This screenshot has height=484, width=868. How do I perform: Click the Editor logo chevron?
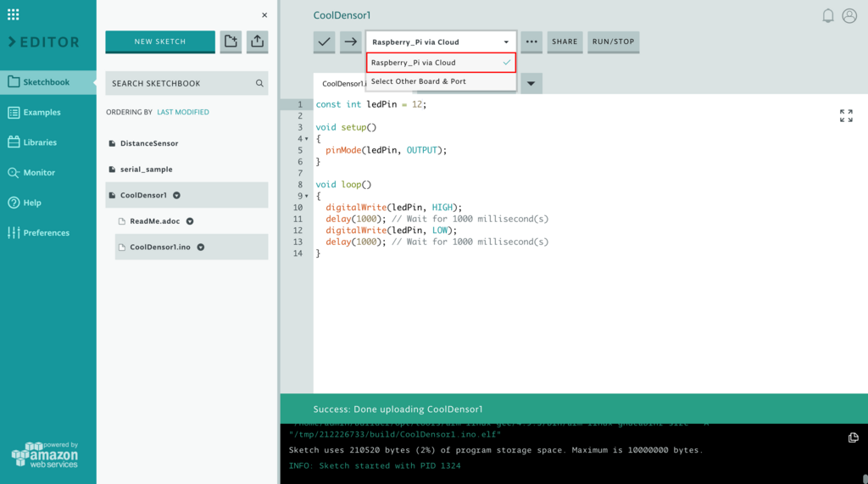[x=12, y=42]
